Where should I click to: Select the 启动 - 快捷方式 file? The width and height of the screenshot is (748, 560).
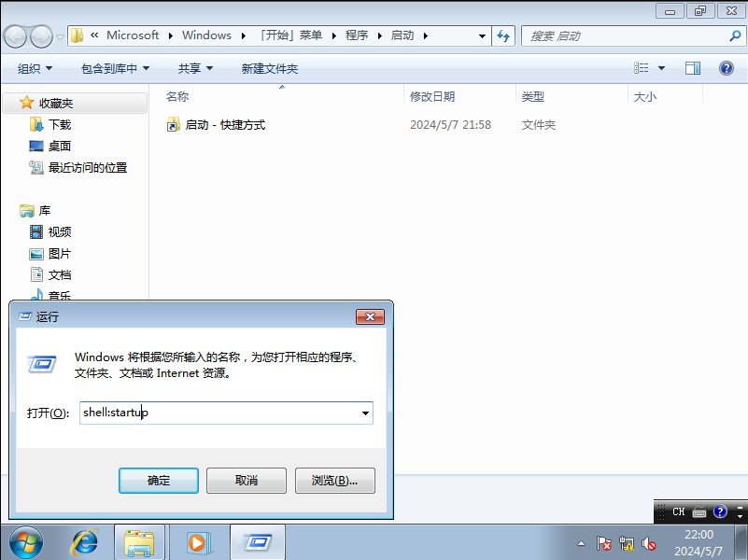pyautogui.click(x=225, y=125)
